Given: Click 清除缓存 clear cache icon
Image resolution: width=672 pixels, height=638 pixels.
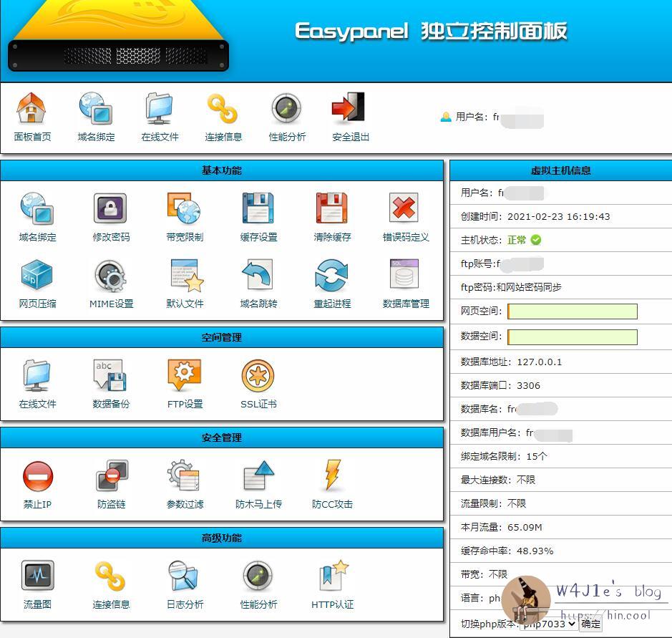Looking at the screenshot, I should [x=332, y=209].
